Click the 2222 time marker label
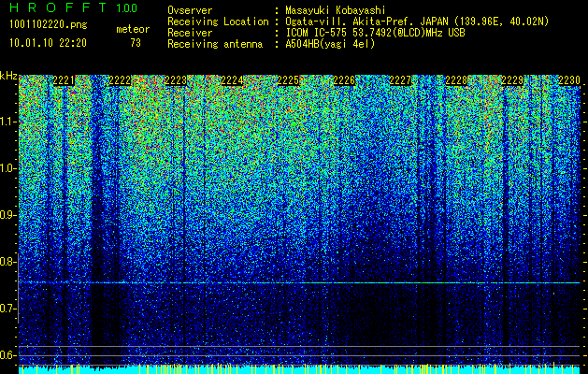588x374 pixels. [120, 80]
